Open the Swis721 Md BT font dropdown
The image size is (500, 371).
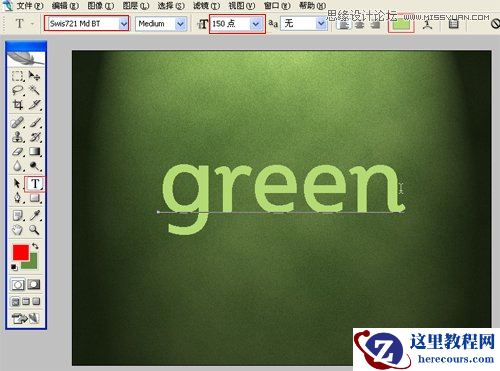coord(124,24)
